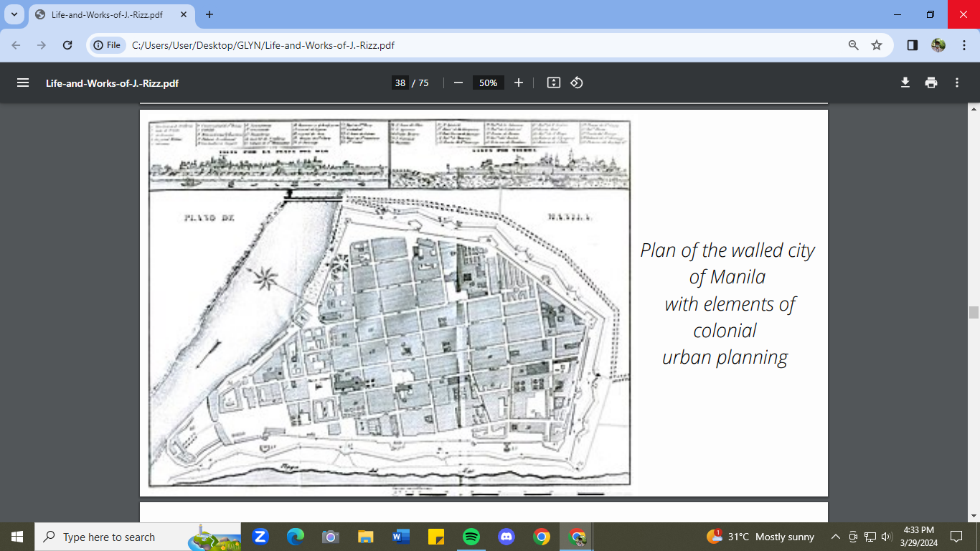This screenshot has width=980, height=551.
Task: Bookmark this page with the star icon
Action: 877,45
